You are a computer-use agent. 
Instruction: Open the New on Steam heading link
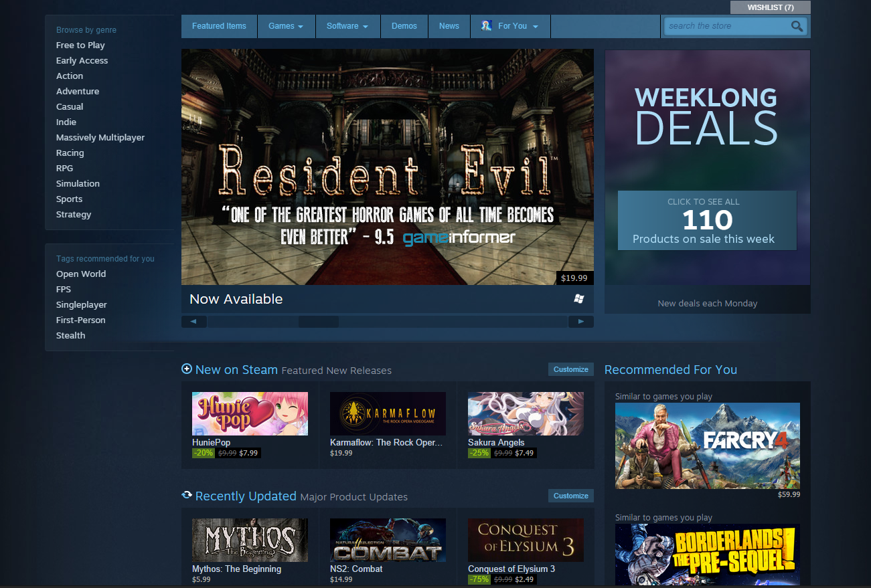coord(236,369)
